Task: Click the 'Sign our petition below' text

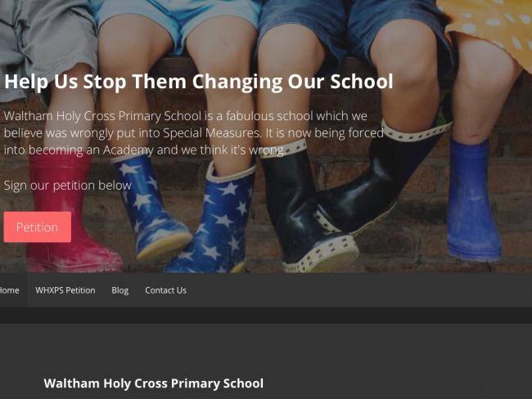Action: pyautogui.click(x=67, y=185)
